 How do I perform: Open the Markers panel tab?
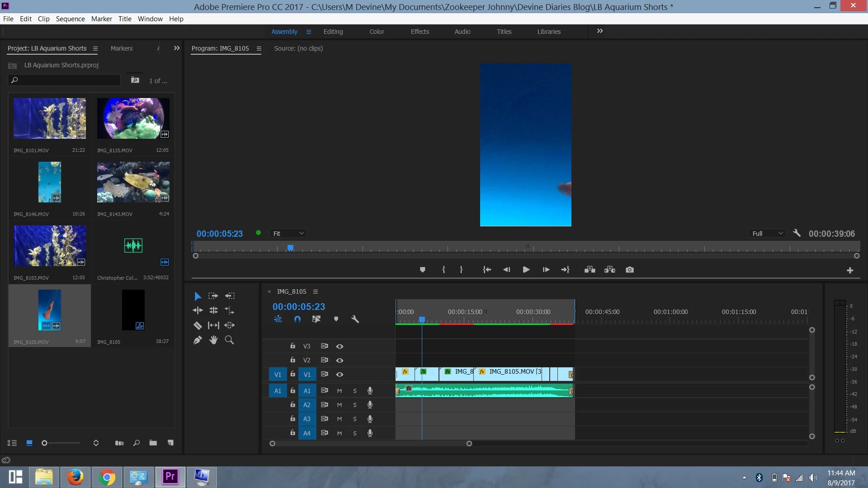[x=122, y=48]
